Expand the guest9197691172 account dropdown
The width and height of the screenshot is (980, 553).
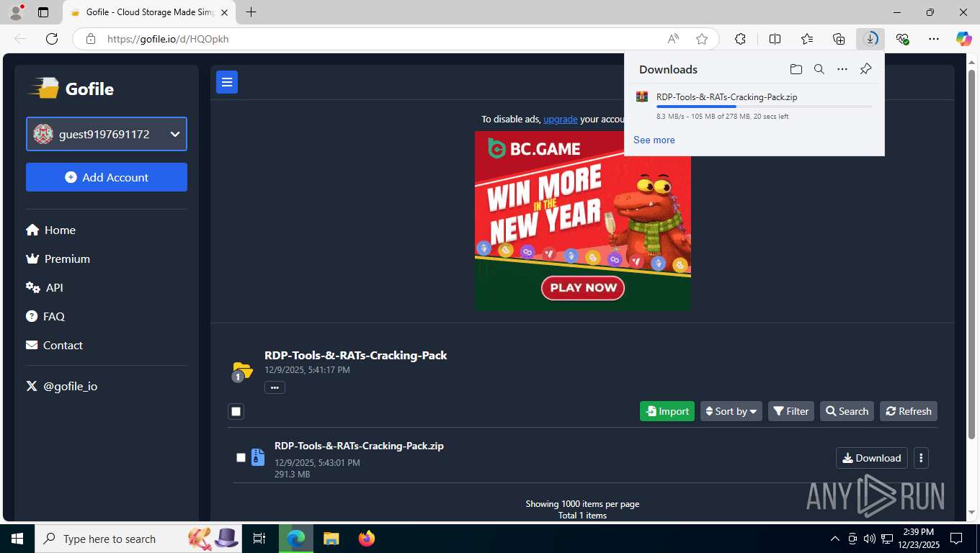click(107, 134)
